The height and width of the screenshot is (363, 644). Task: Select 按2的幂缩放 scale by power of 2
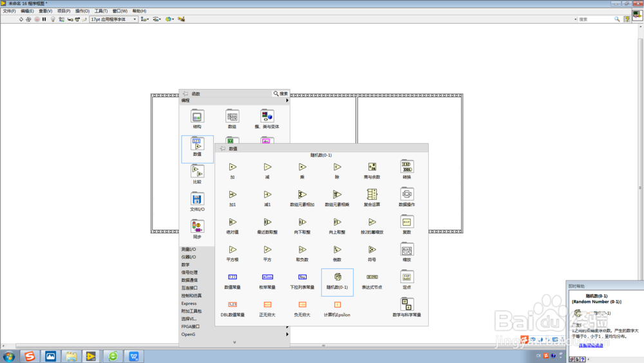coord(372,222)
